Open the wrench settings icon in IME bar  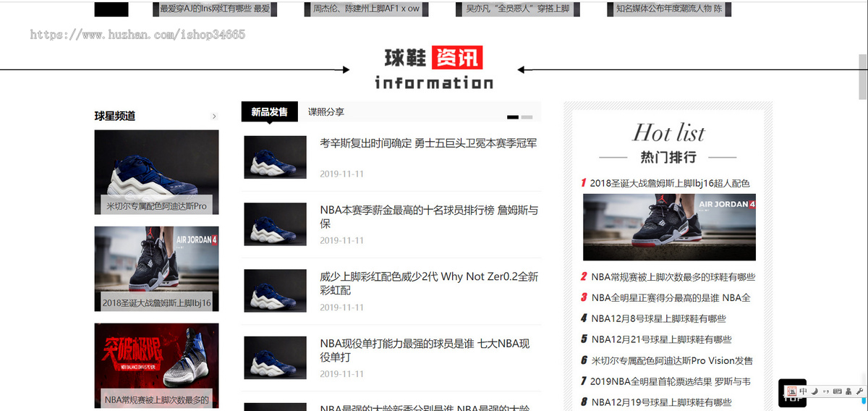859,391
